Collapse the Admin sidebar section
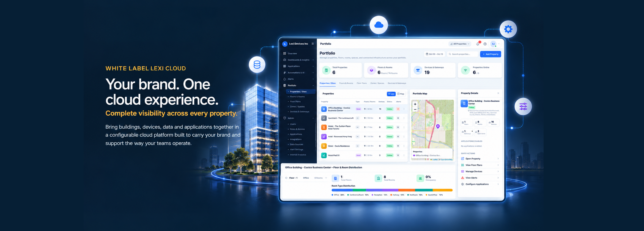 click(298, 118)
